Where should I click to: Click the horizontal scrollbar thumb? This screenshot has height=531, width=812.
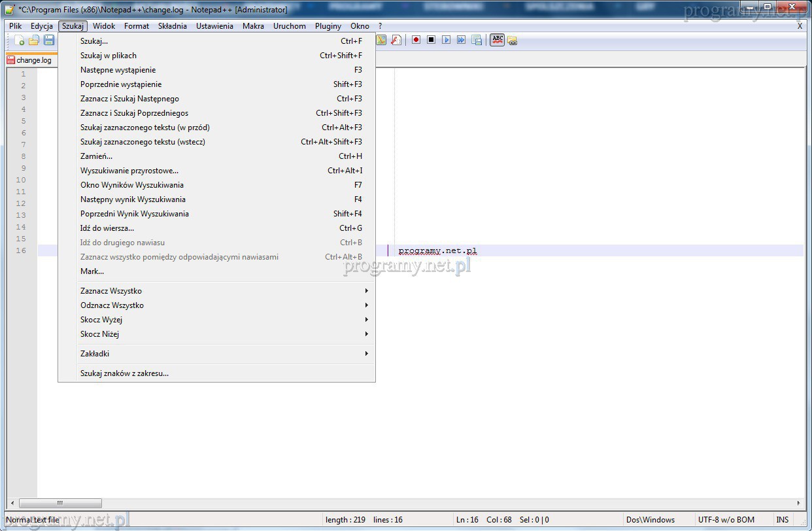click(x=60, y=504)
